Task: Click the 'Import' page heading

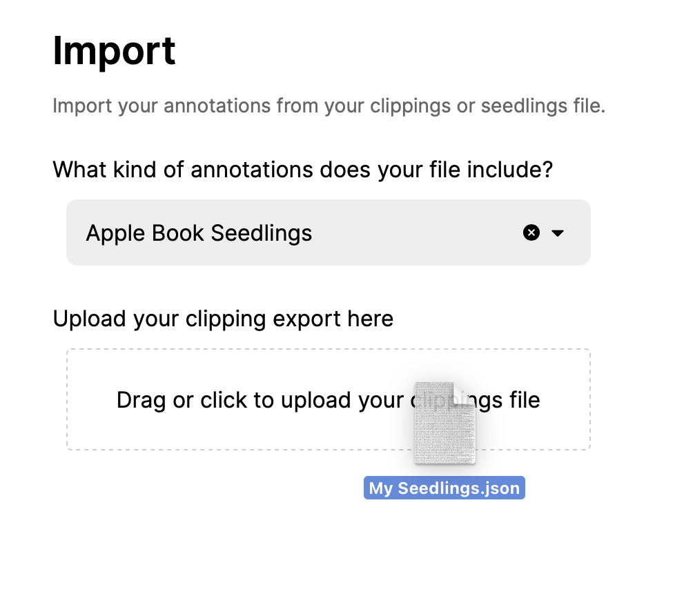Action: pos(114,50)
